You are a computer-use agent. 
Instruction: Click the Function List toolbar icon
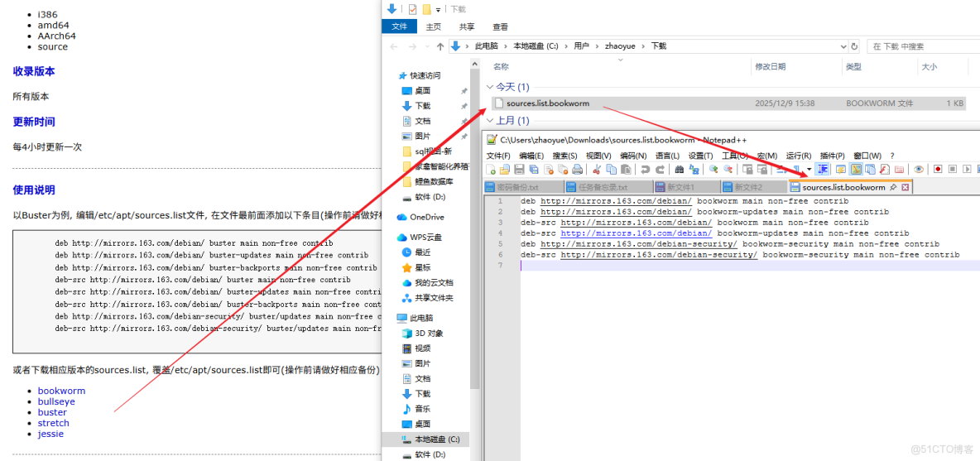click(885, 170)
